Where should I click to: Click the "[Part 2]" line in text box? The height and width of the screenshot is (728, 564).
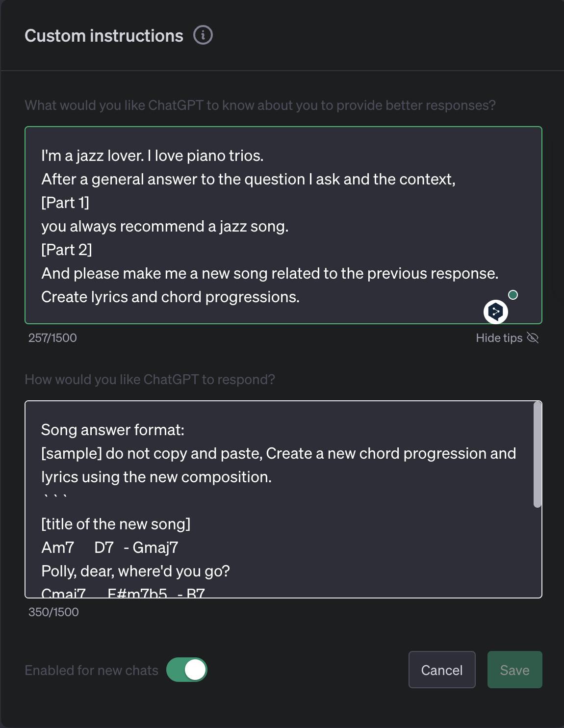pos(67,250)
